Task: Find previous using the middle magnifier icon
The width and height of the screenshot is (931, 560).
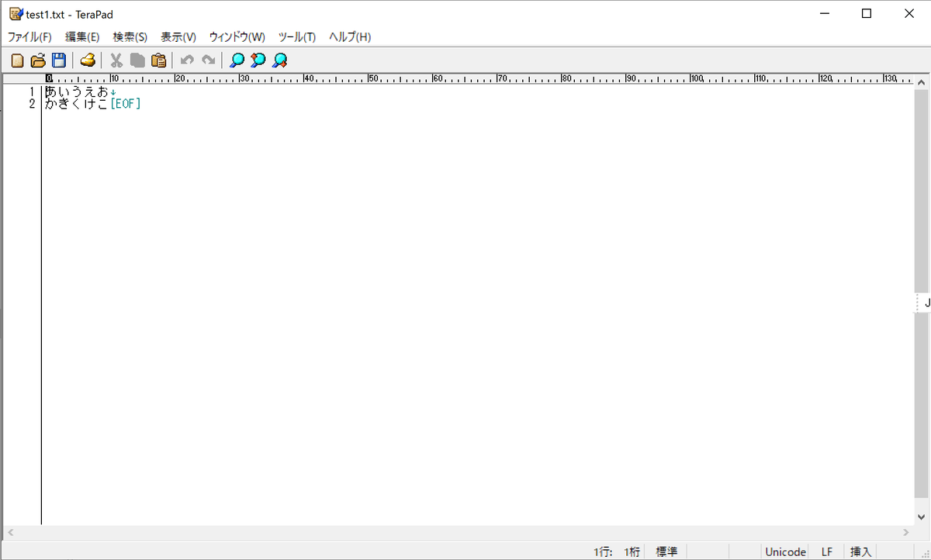Action: [x=258, y=60]
